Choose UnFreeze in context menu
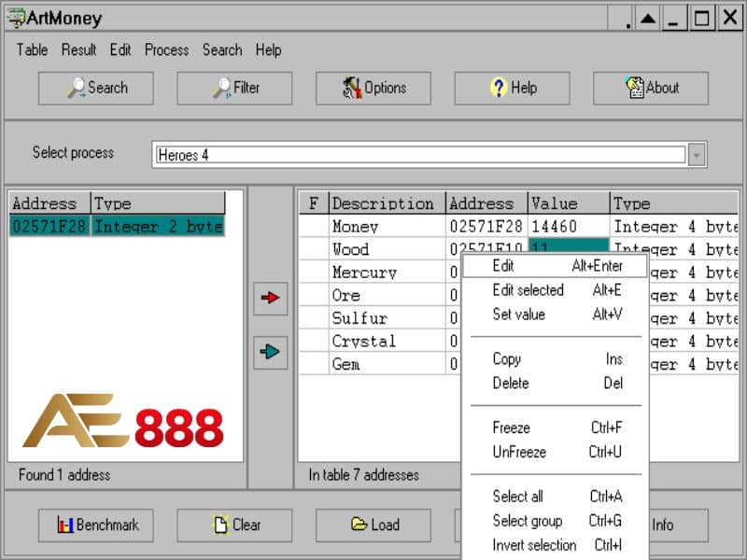This screenshot has height=560, width=747. tap(556, 452)
